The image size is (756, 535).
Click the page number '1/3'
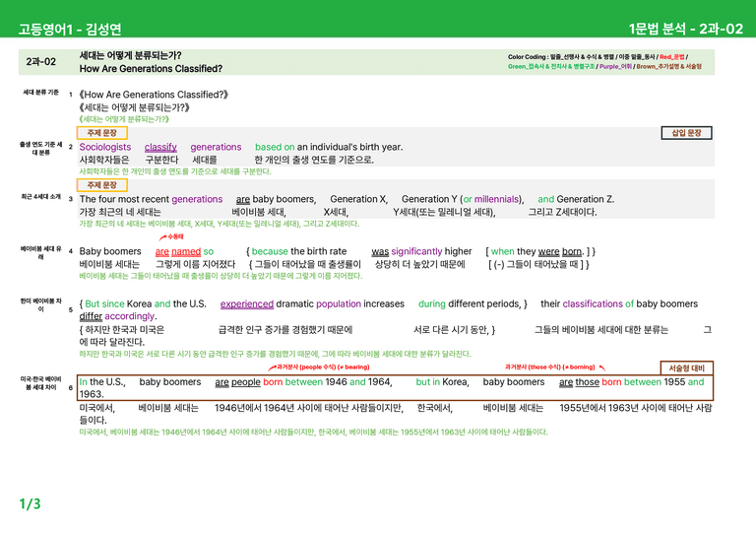point(30,504)
